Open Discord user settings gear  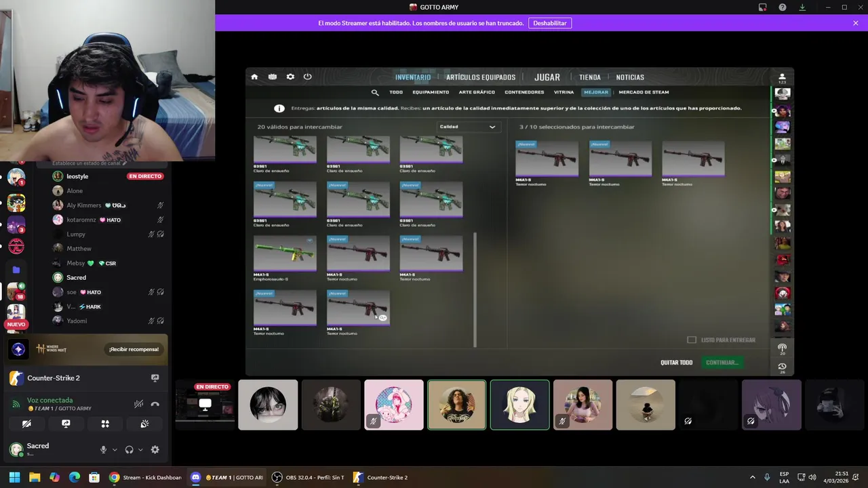(155, 449)
